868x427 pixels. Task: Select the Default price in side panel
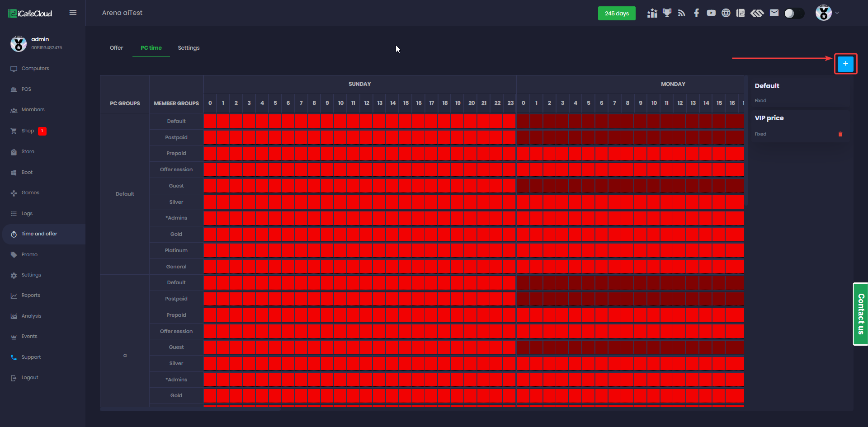767,86
